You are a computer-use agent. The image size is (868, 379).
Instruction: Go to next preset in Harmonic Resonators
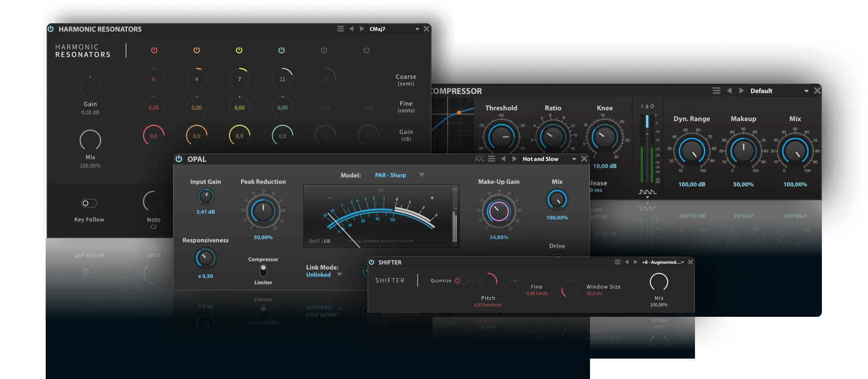[362, 29]
